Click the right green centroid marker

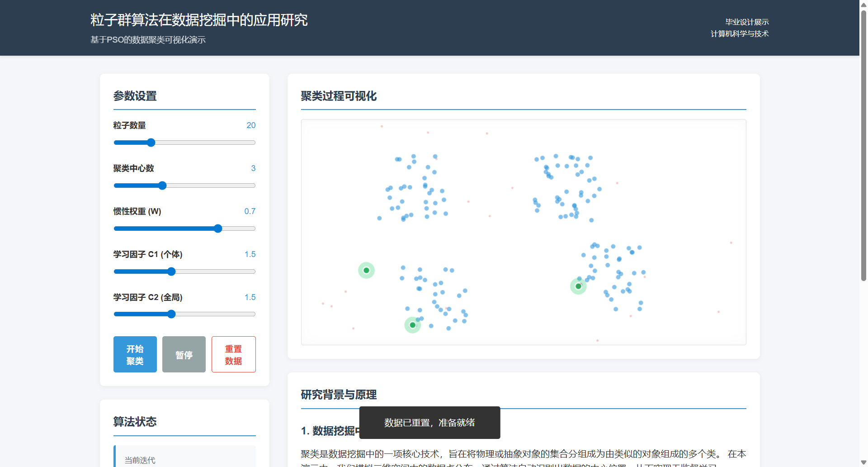tap(578, 286)
